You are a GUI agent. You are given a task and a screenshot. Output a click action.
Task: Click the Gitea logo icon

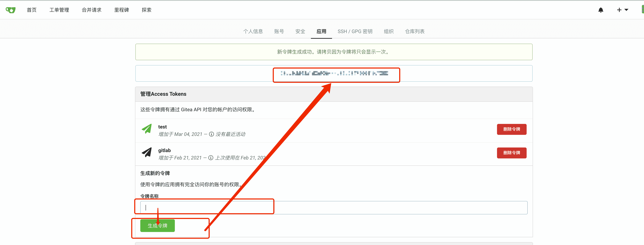pyautogui.click(x=11, y=10)
